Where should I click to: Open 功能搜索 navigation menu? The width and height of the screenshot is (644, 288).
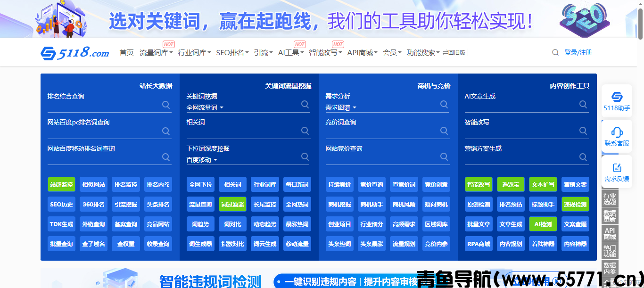pos(423,52)
